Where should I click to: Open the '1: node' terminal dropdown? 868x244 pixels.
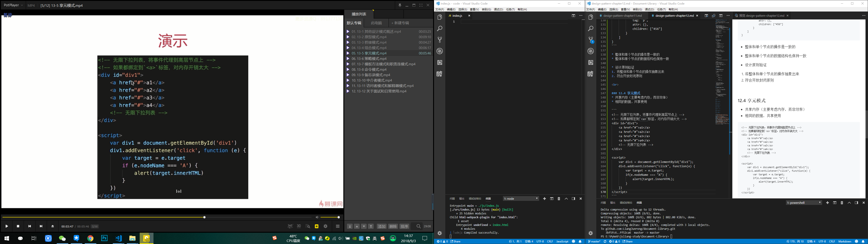[x=521, y=199]
